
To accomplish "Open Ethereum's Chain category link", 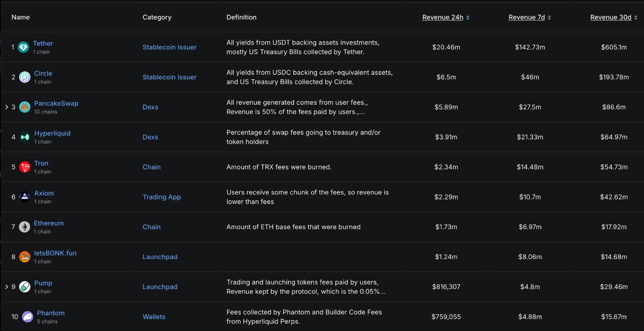I will click(151, 227).
